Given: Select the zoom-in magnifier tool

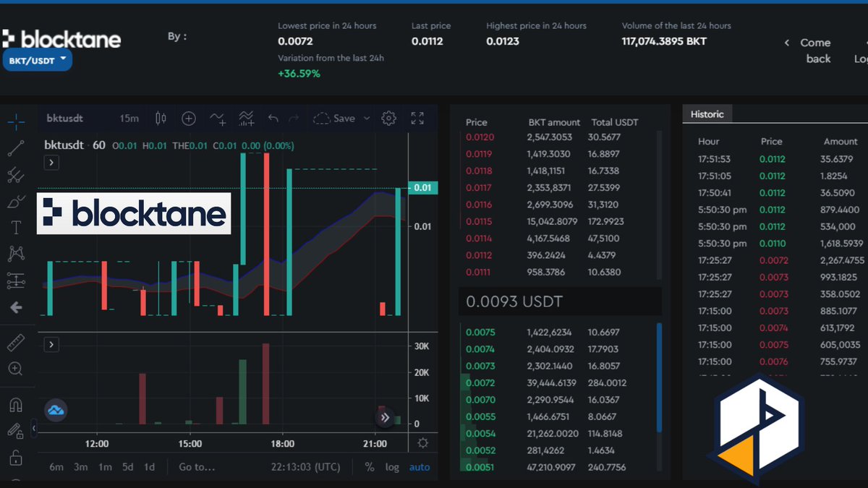Looking at the screenshot, I should pyautogui.click(x=16, y=369).
